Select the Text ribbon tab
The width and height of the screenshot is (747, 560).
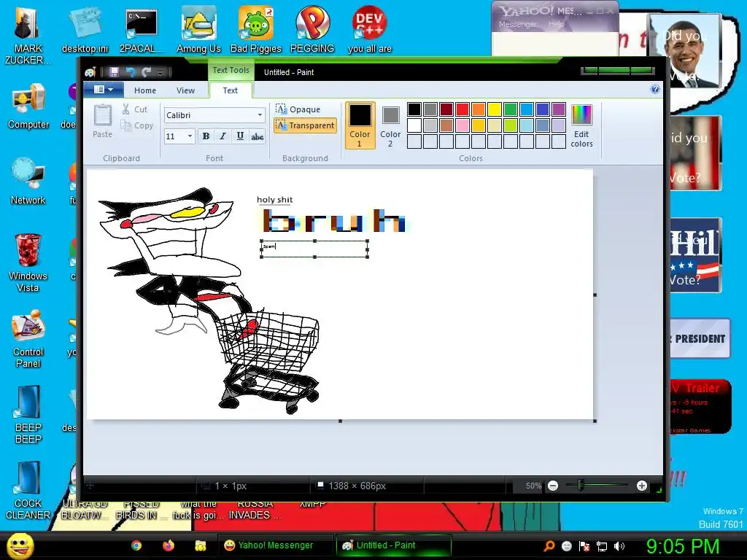230,90
